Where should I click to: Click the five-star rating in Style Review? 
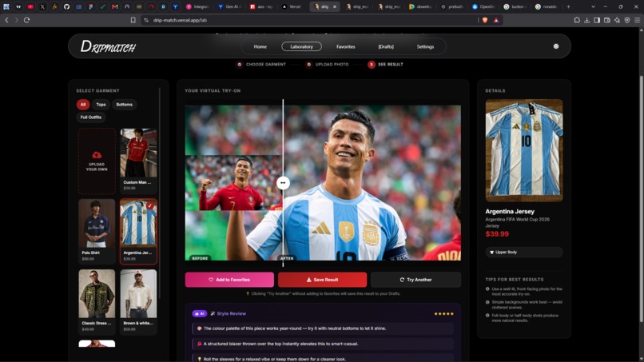point(443,313)
